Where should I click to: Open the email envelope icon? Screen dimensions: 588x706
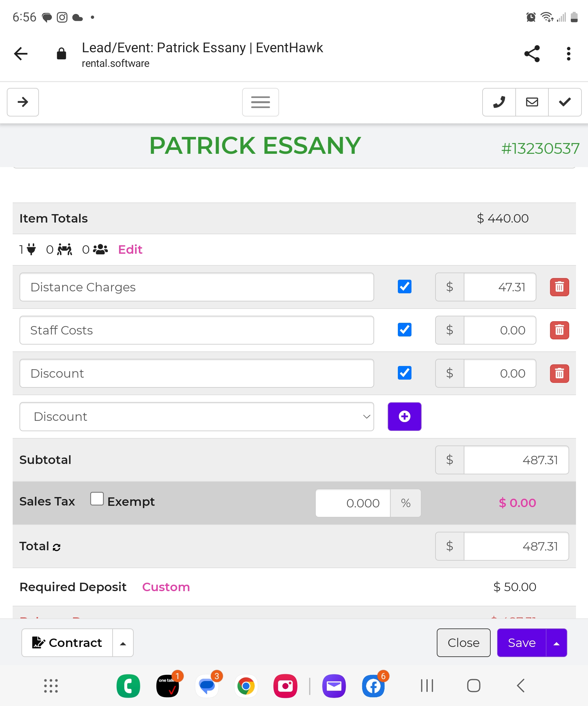532,102
